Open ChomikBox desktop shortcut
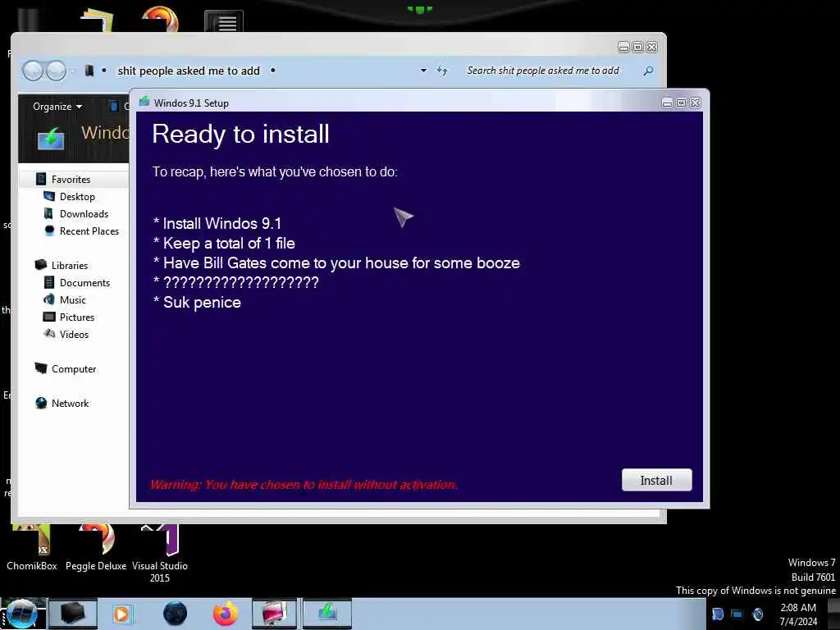 (32, 546)
